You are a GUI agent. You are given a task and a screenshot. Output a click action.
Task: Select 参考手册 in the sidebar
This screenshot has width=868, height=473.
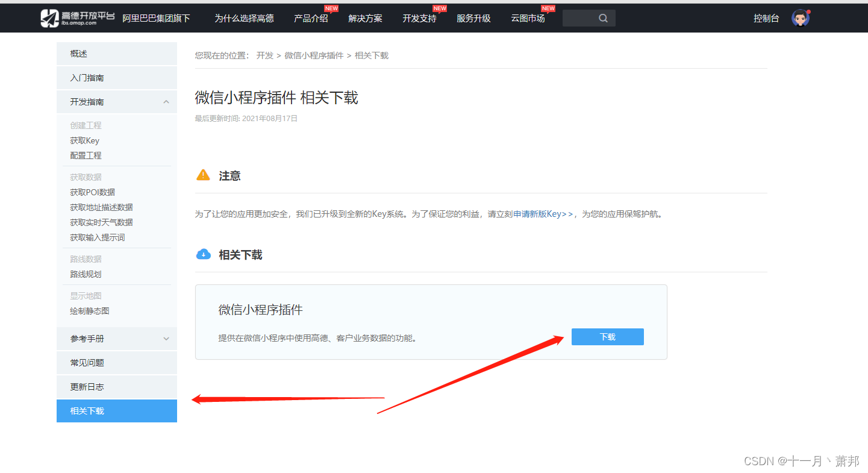pyautogui.click(x=117, y=339)
